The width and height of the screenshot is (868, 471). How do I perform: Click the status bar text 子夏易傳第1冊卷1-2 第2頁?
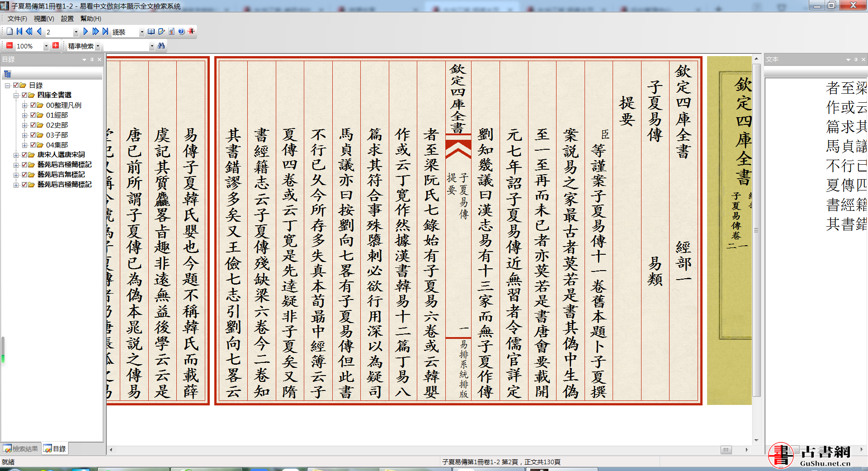[480, 462]
